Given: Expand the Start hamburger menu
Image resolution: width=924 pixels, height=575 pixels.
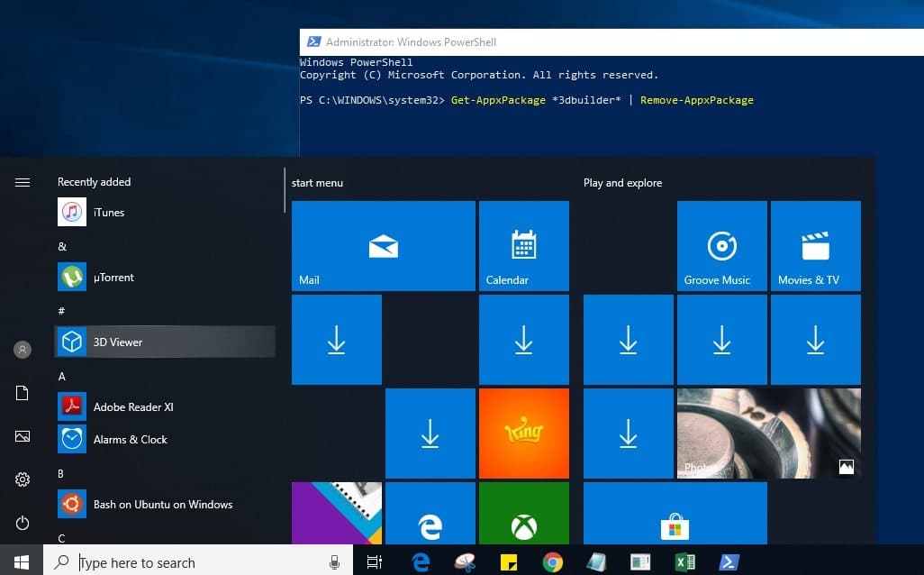Looking at the screenshot, I should (x=23, y=182).
